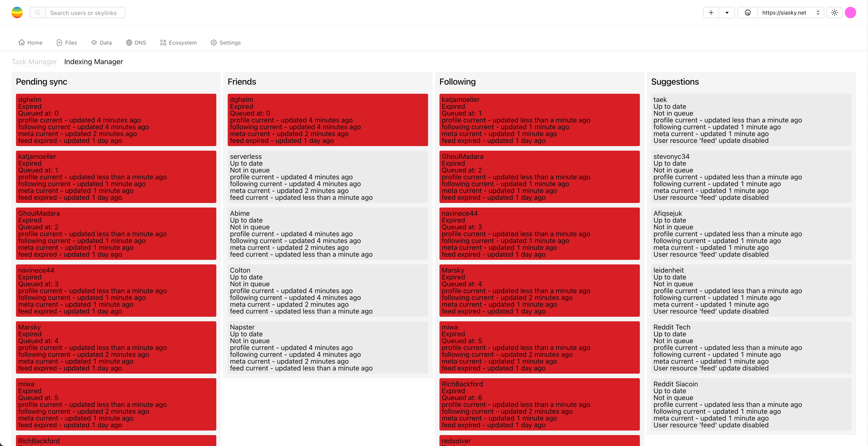Click the search magnifier icon
The height and width of the screenshot is (446, 868).
38,13
